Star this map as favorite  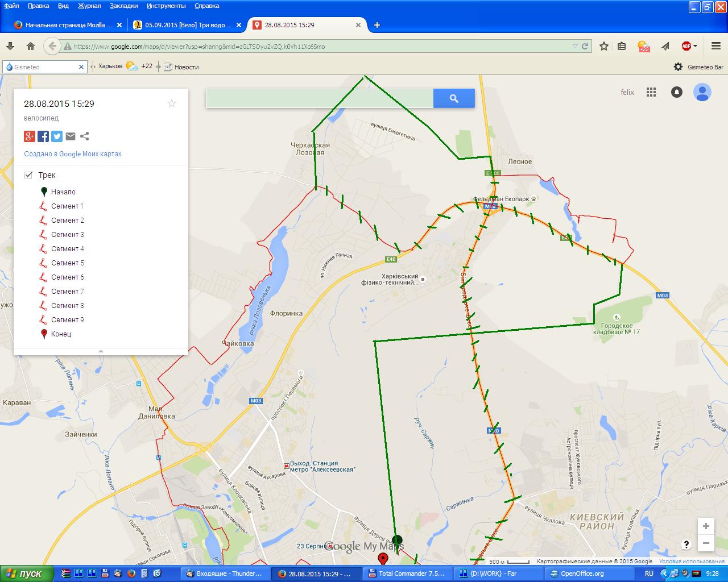(x=172, y=103)
